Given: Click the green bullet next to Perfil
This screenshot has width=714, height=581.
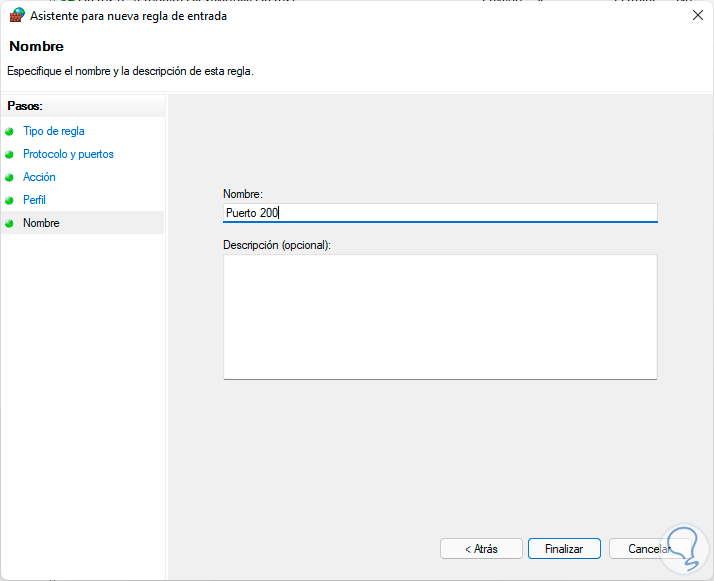Looking at the screenshot, I should click(x=11, y=200).
